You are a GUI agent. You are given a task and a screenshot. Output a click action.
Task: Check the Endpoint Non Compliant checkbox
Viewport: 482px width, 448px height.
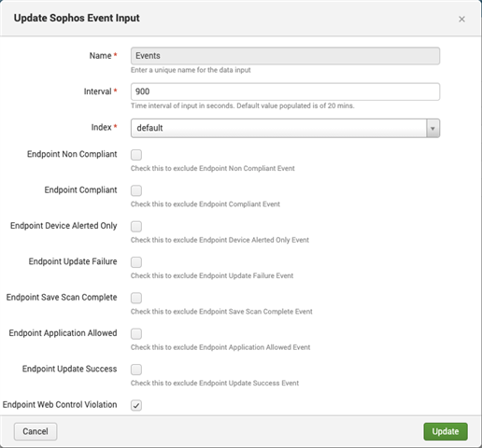(x=136, y=155)
